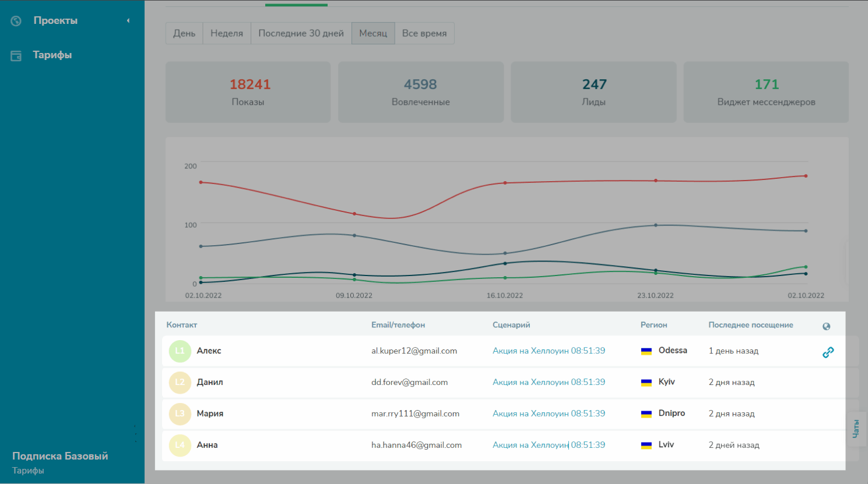This screenshot has width=868, height=484.
Task: Switch to the Неделя period tab
Action: click(227, 33)
